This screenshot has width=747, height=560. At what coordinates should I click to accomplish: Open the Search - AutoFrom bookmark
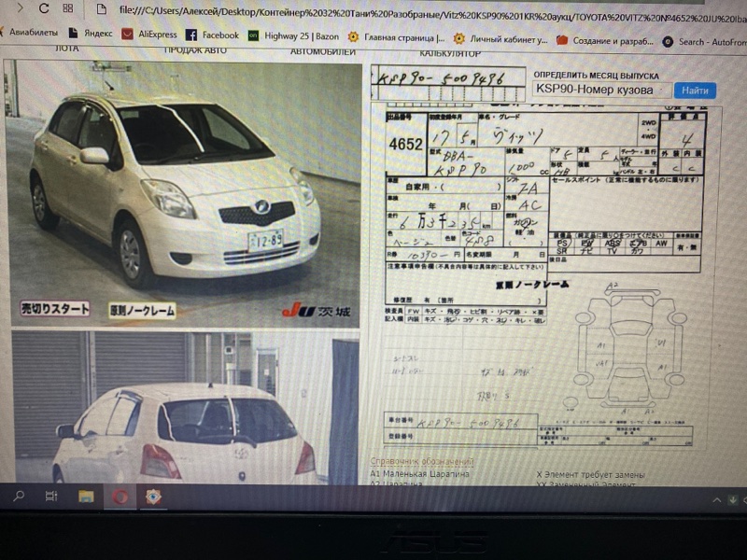[x=704, y=42]
